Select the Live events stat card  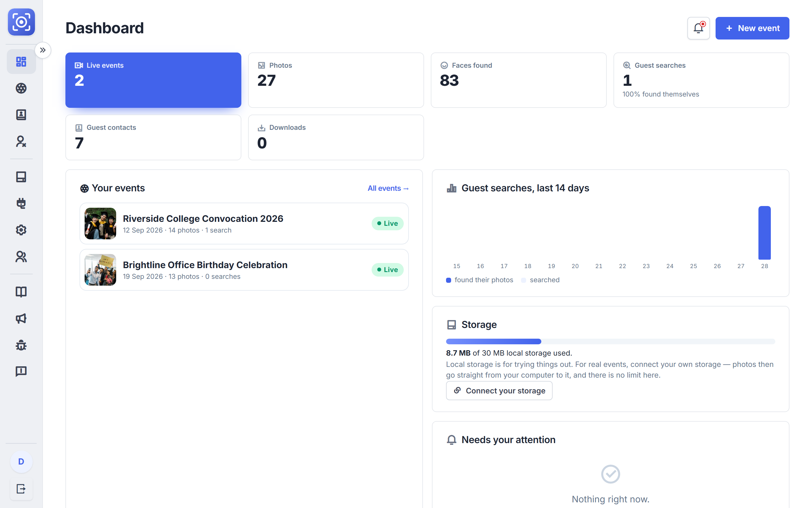click(153, 80)
